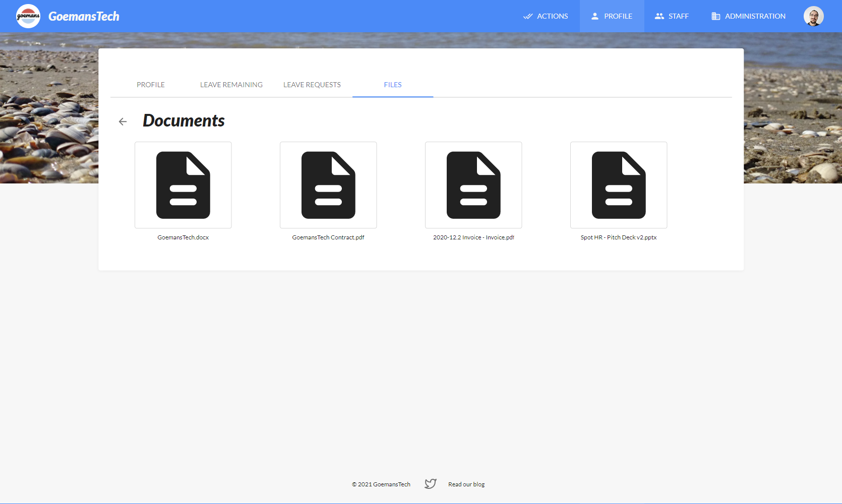
Task: Click the user avatar photo
Action: 813,16
